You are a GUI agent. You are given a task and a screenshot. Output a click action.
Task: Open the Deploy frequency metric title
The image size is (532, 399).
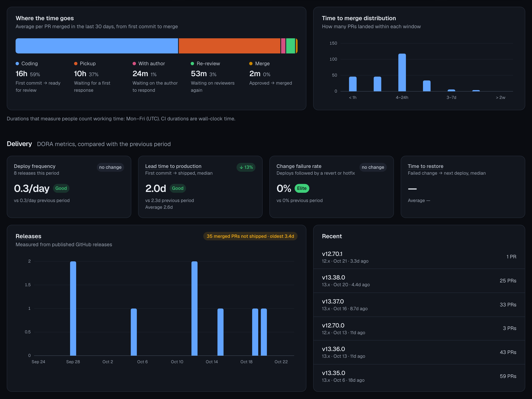(35, 166)
